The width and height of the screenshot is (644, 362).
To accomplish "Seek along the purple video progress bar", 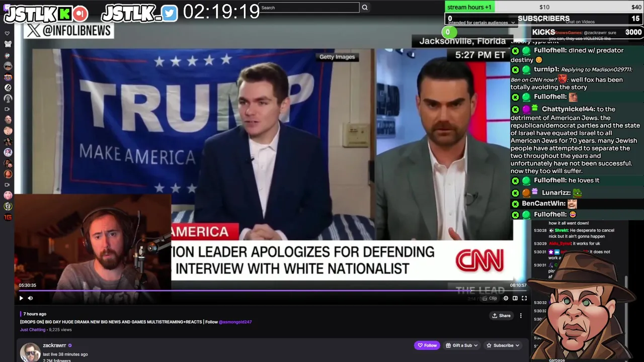I will point(272,291).
